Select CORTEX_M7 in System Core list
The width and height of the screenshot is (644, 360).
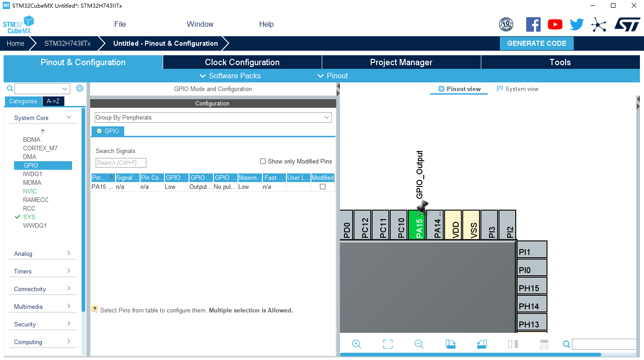40,148
